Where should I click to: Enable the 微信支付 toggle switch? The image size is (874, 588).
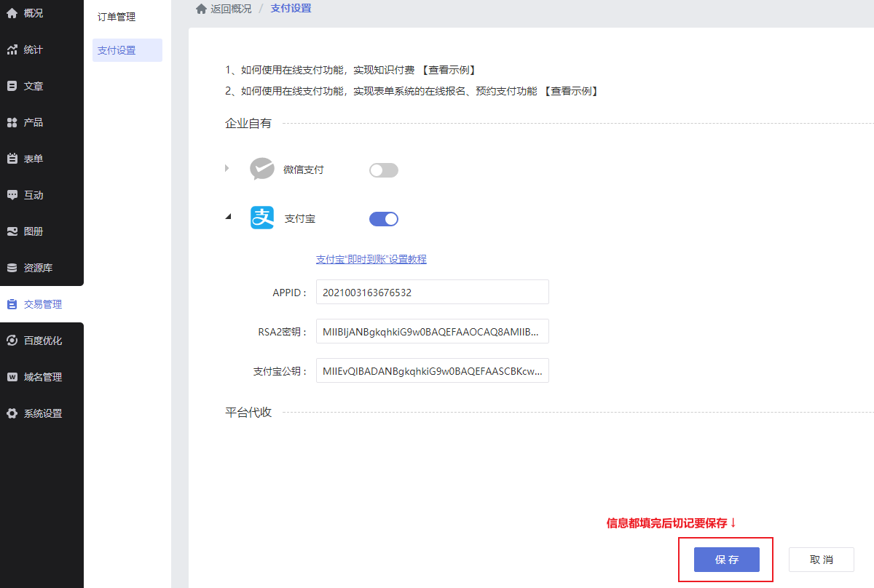(384, 170)
